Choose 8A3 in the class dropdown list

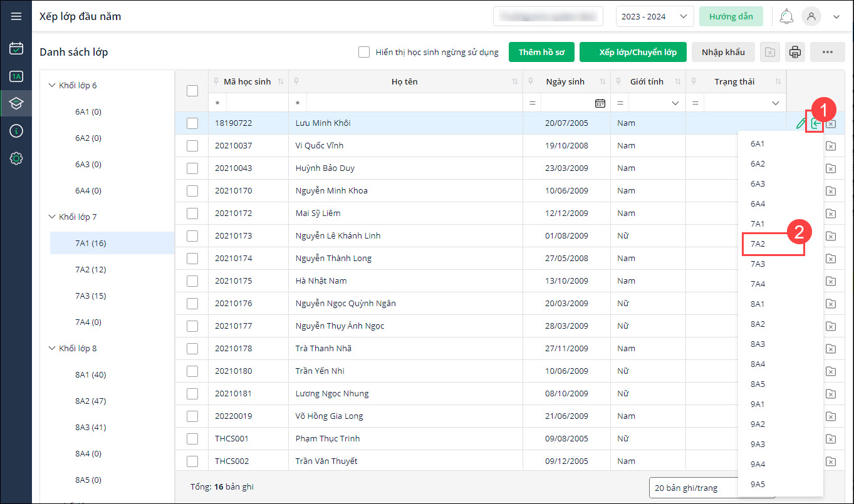point(758,344)
